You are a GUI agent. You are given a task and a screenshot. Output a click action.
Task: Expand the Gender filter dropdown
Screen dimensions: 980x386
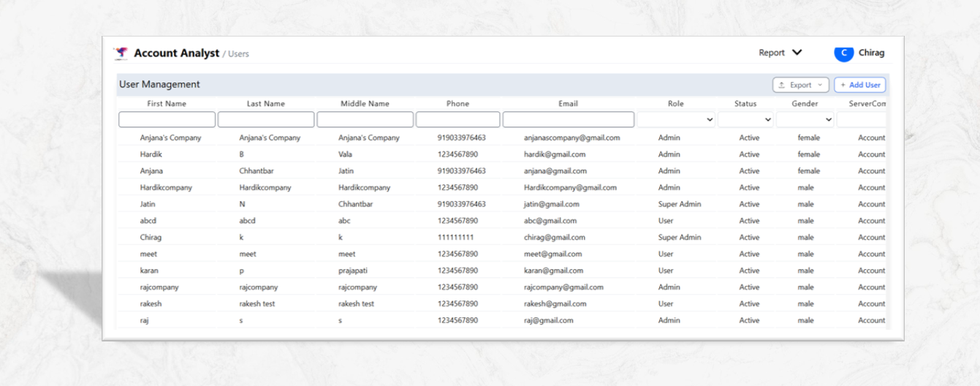pos(805,119)
